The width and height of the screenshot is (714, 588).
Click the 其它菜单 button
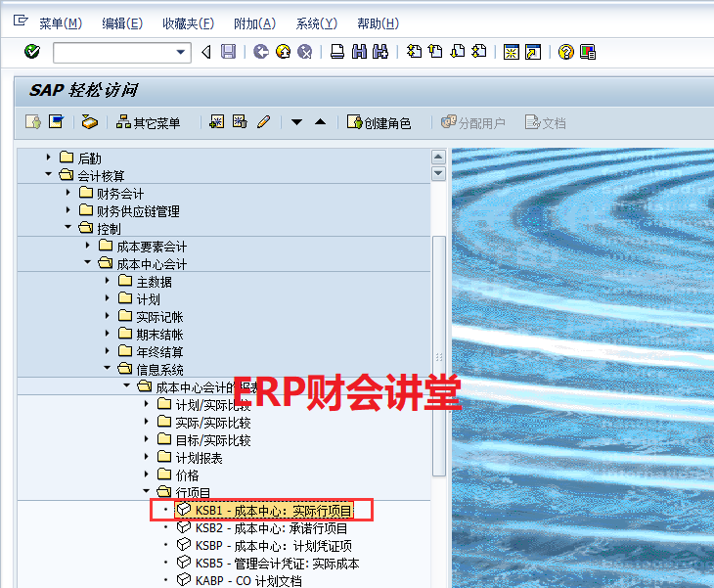tap(149, 122)
